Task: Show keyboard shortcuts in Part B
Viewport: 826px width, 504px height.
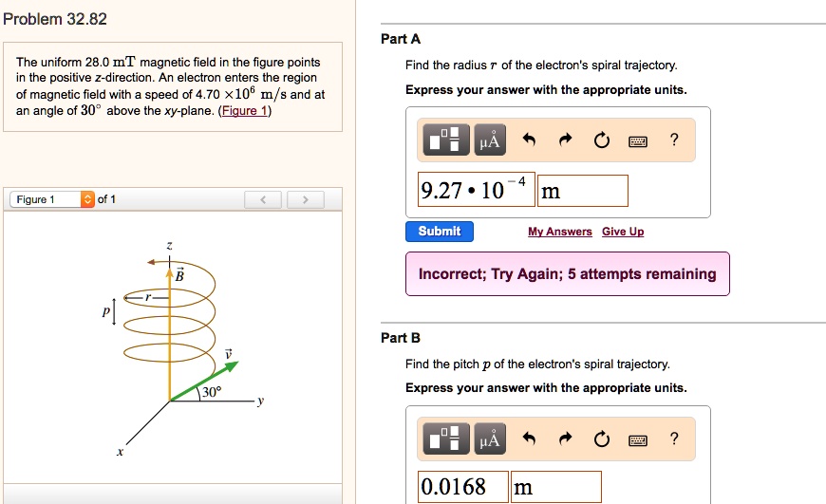Action: (638, 439)
